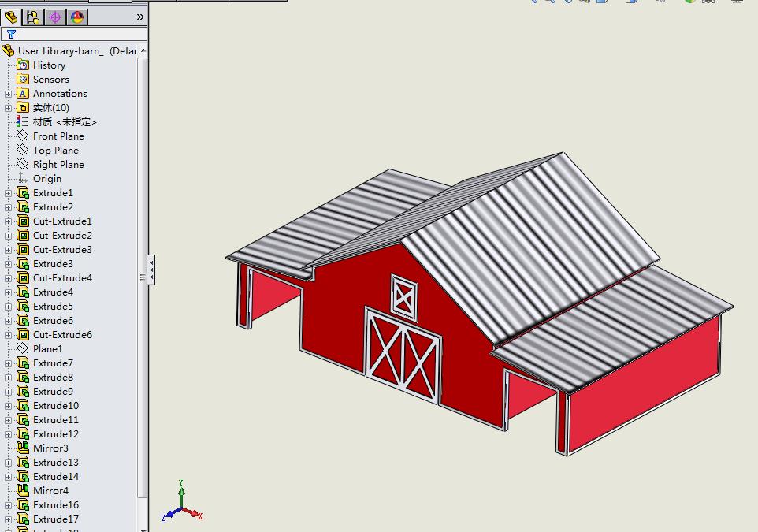
Task: Select the Extrude14 tree item
Action: tap(56, 476)
